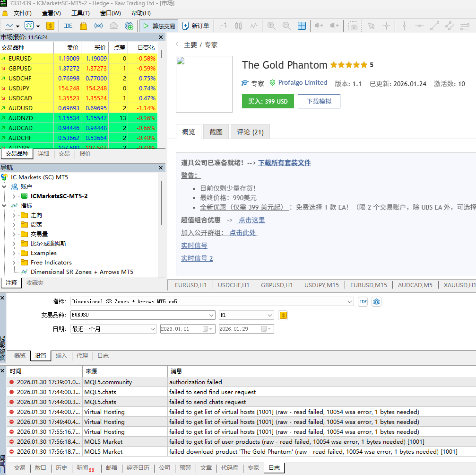Click the green 买入: 399 USD button

point(268,101)
